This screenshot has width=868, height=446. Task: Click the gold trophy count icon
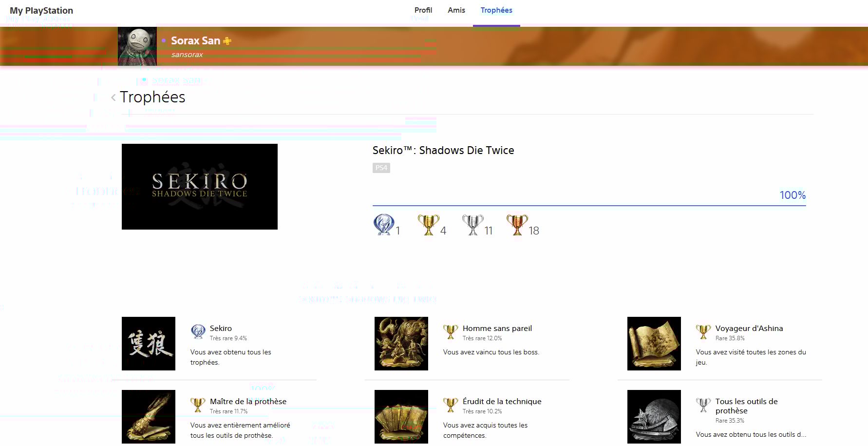428,225
